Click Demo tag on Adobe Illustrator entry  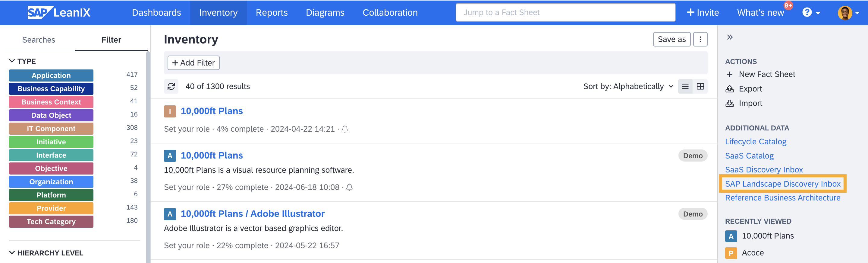[x=693, y=214]
